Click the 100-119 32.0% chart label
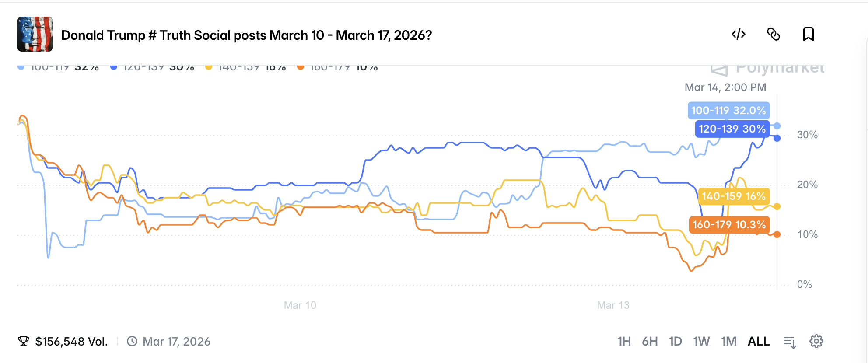 pyautogui.click(x=728, y=111)
